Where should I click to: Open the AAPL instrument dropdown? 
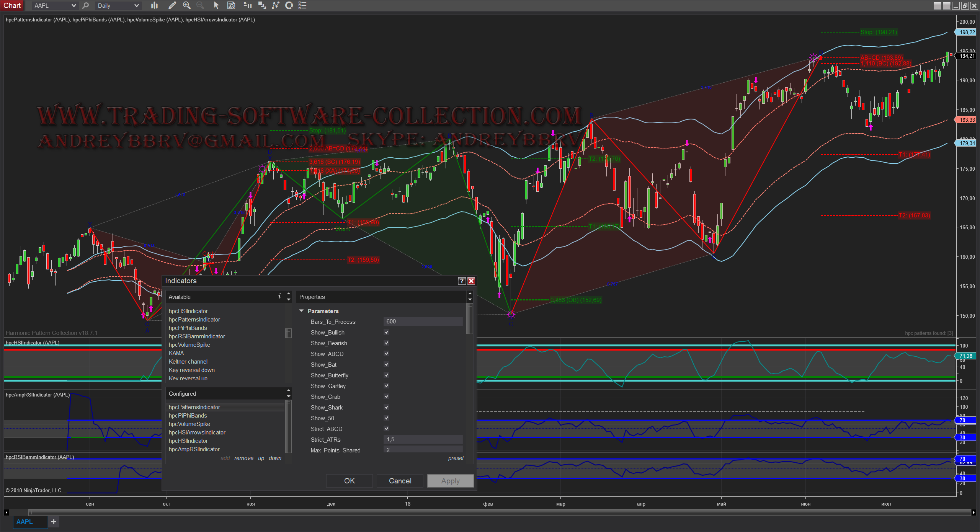[73, 5]
